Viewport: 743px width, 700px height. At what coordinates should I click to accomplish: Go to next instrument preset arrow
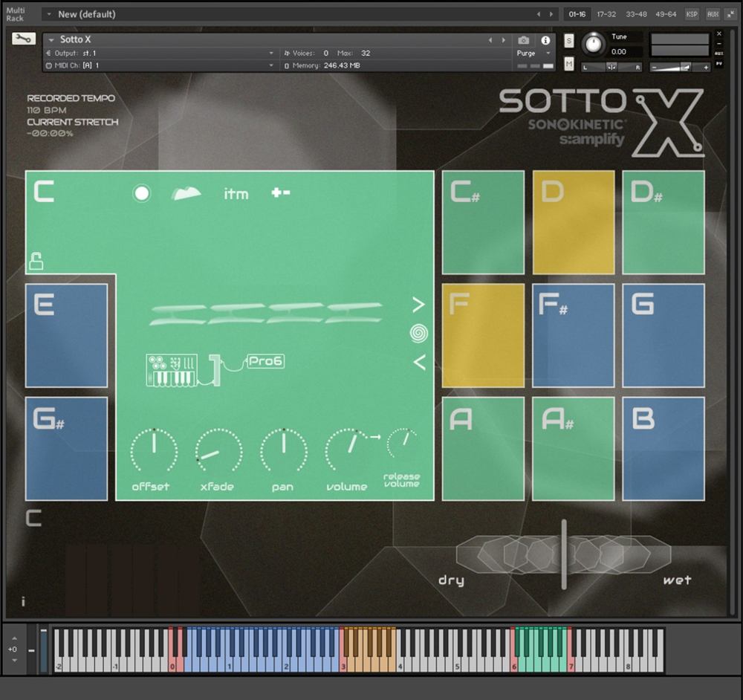tap(503, 40)
